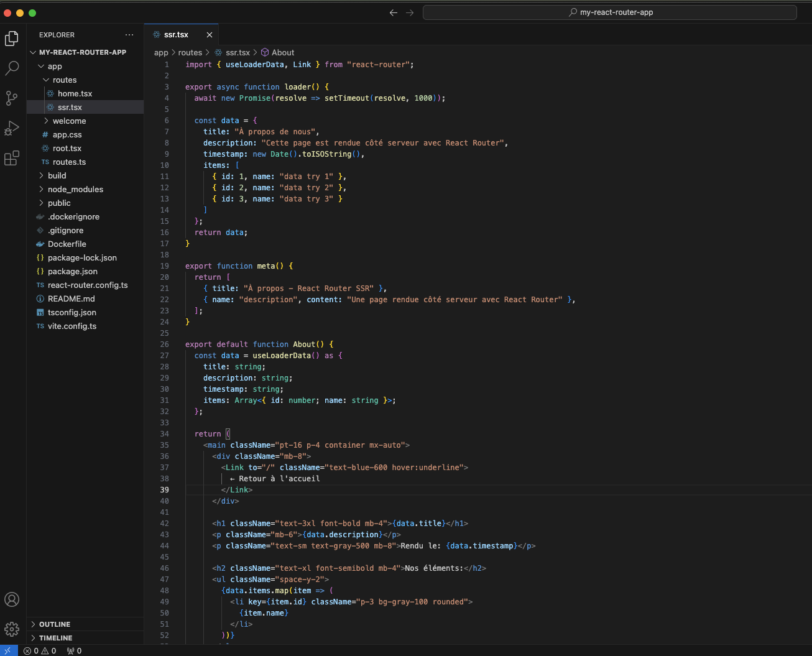Image resolution: width=812 pixels, height=656 pixels.
Task: Open the Manage gear icon
Action: point(12,629)
